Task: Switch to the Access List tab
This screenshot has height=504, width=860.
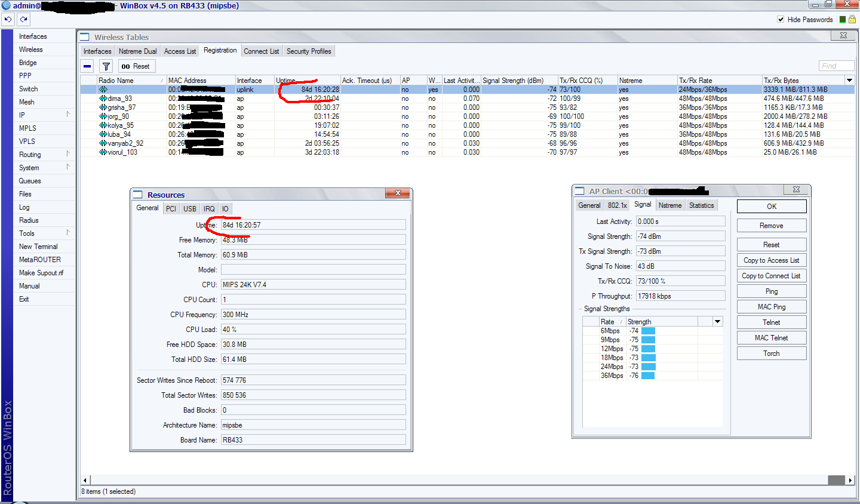Action: (x=180, y=51)
